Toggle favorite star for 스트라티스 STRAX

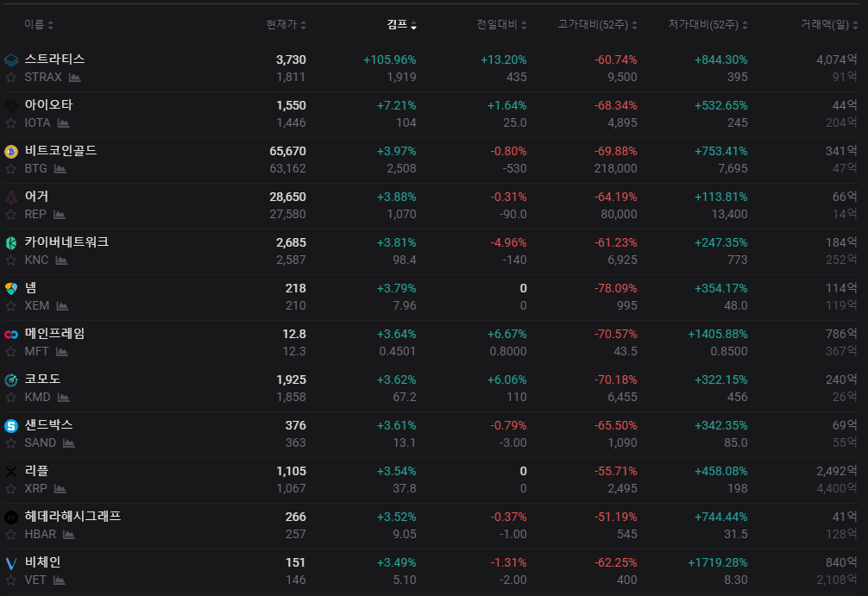point(10,78)
